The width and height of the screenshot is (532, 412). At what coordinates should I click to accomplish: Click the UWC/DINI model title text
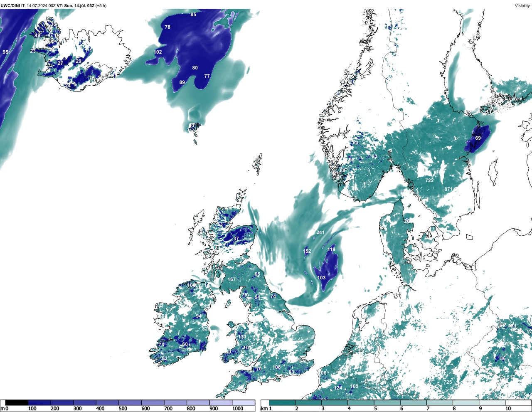[x=10, y=5]
